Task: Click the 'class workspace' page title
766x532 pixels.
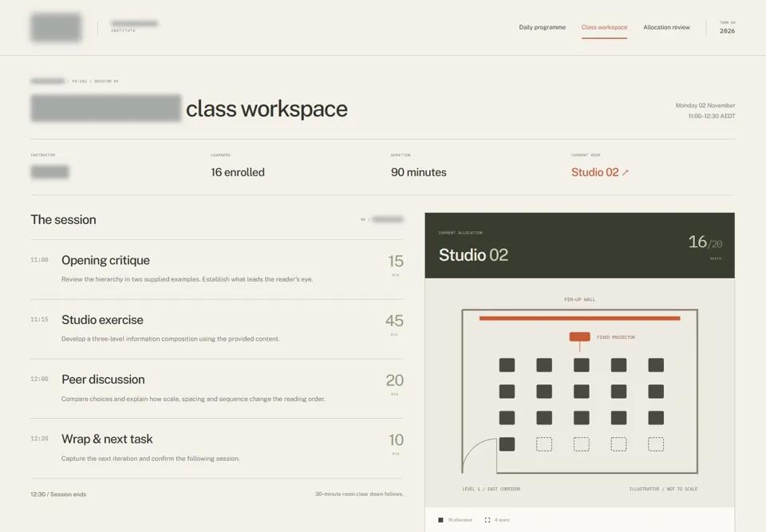Action: 267,109
